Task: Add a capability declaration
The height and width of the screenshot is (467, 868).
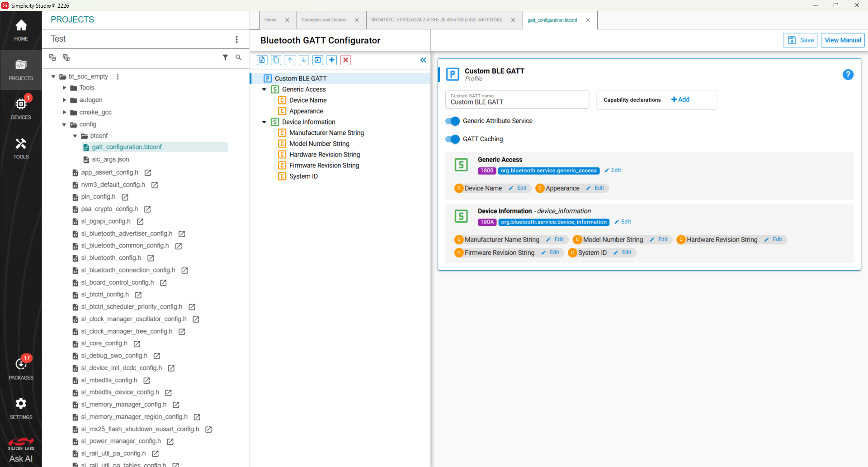Action: (680, 100)
